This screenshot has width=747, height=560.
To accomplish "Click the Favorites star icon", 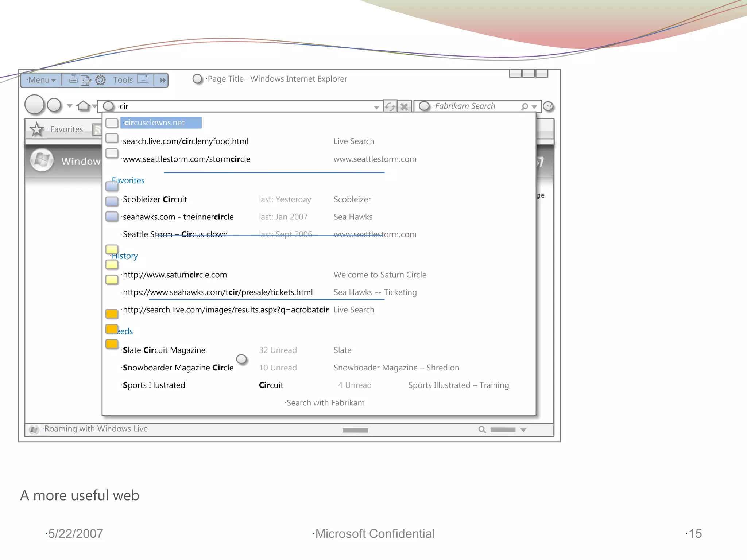I will click(36, 129).
